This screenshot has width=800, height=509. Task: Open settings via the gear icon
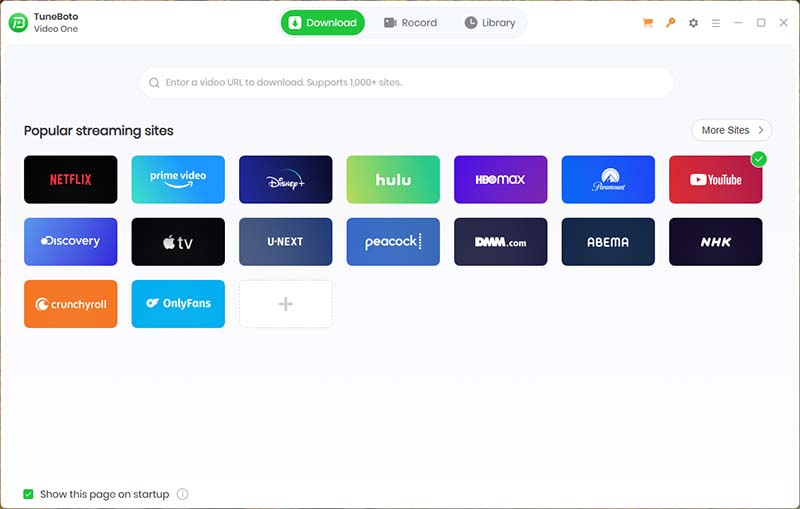click(693, 23)
